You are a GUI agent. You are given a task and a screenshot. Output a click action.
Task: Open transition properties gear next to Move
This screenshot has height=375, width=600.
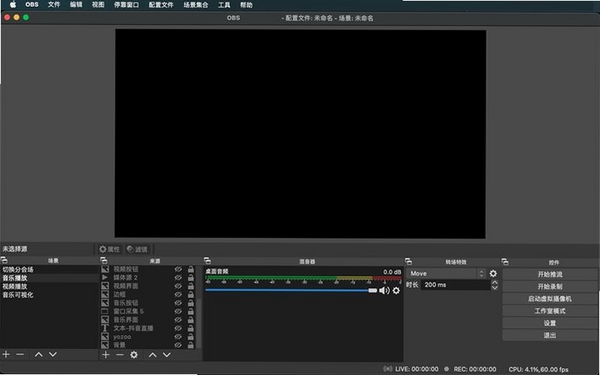click(493, 273)
